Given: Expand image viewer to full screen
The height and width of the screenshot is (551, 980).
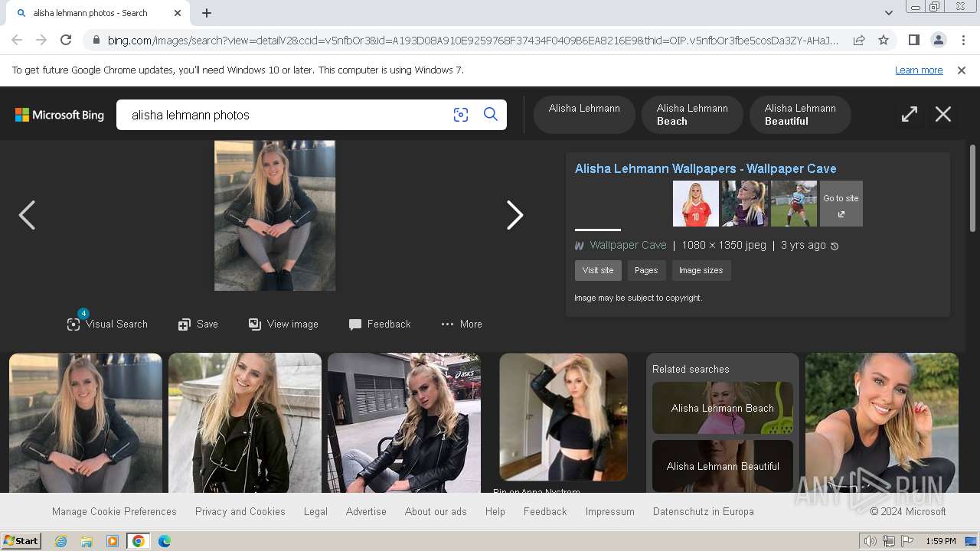Looking at the screenshot, I should 910,115.
